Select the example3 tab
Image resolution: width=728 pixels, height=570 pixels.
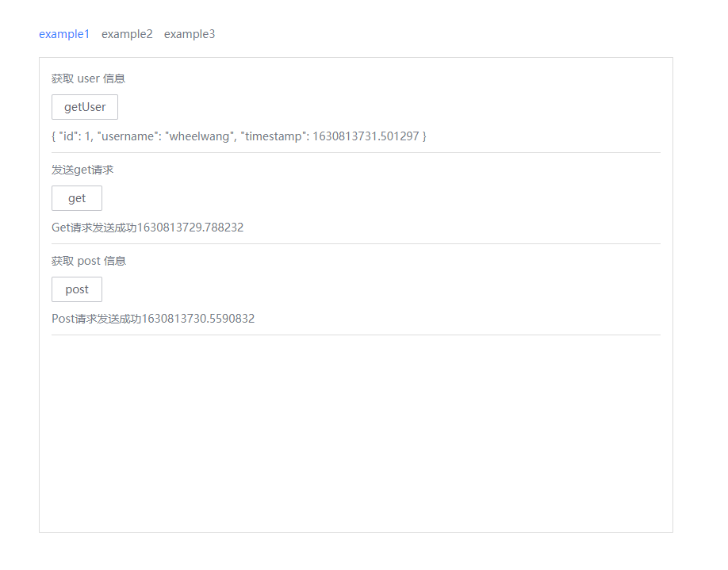tap(190, 34)
